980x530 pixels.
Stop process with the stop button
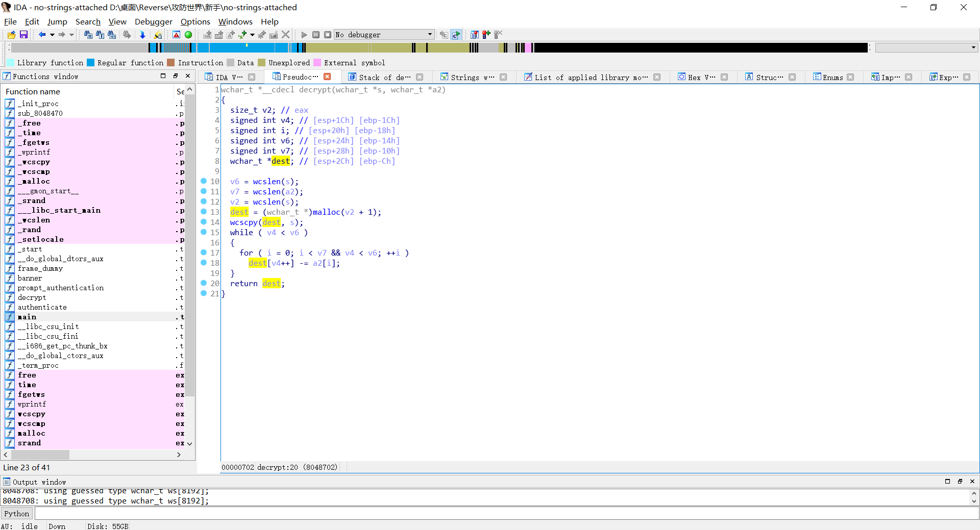click(x=328, y=35)
